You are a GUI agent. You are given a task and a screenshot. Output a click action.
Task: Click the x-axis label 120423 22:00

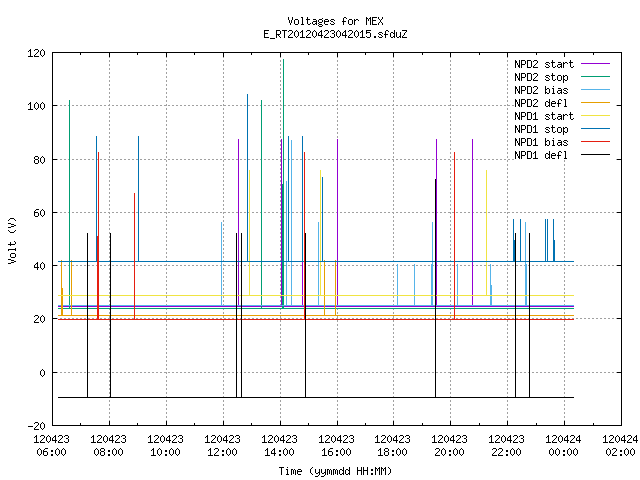pos(507,446)
